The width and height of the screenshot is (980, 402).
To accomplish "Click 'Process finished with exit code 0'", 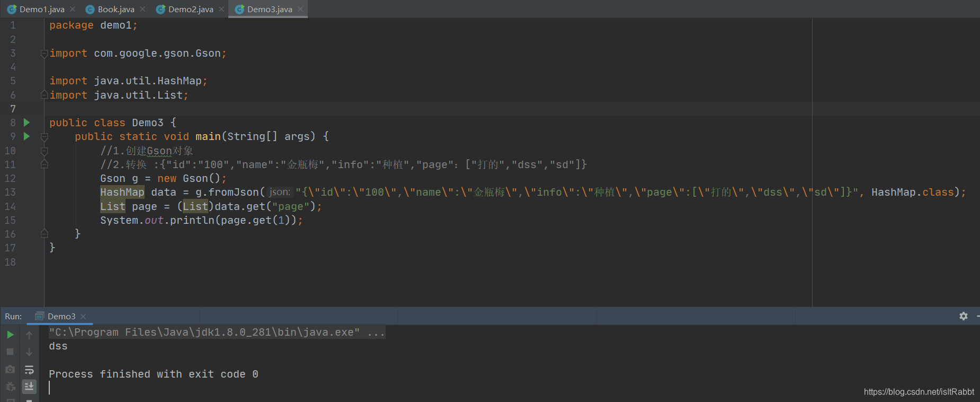I will (154, 374).
